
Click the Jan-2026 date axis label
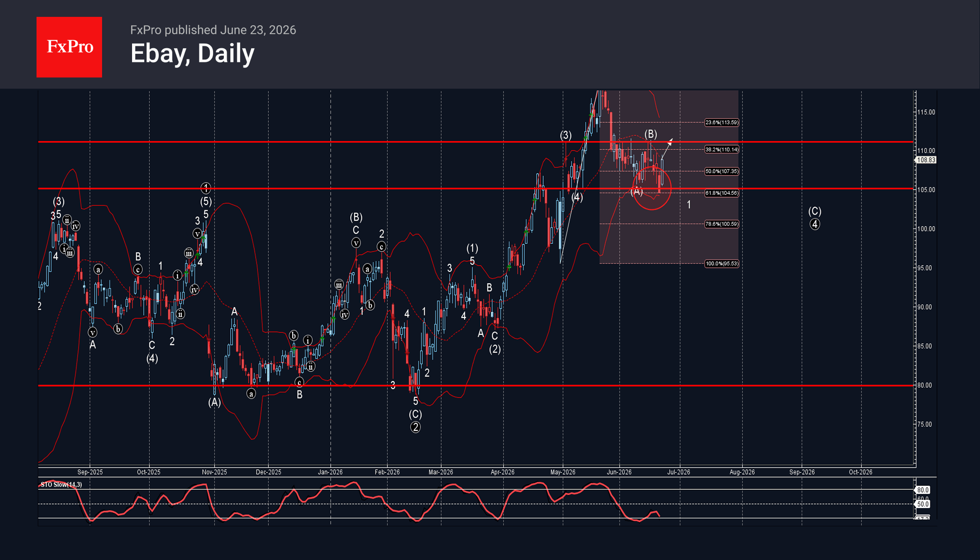tap(331, 472)
